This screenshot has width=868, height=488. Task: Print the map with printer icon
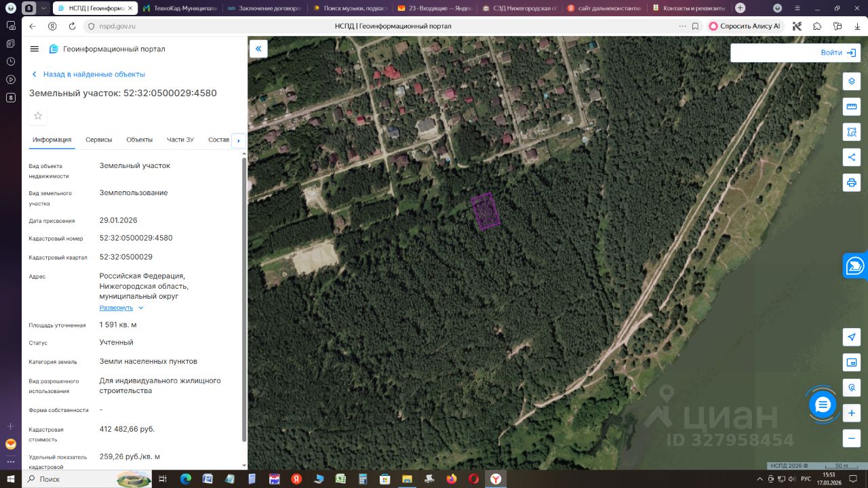852,183
